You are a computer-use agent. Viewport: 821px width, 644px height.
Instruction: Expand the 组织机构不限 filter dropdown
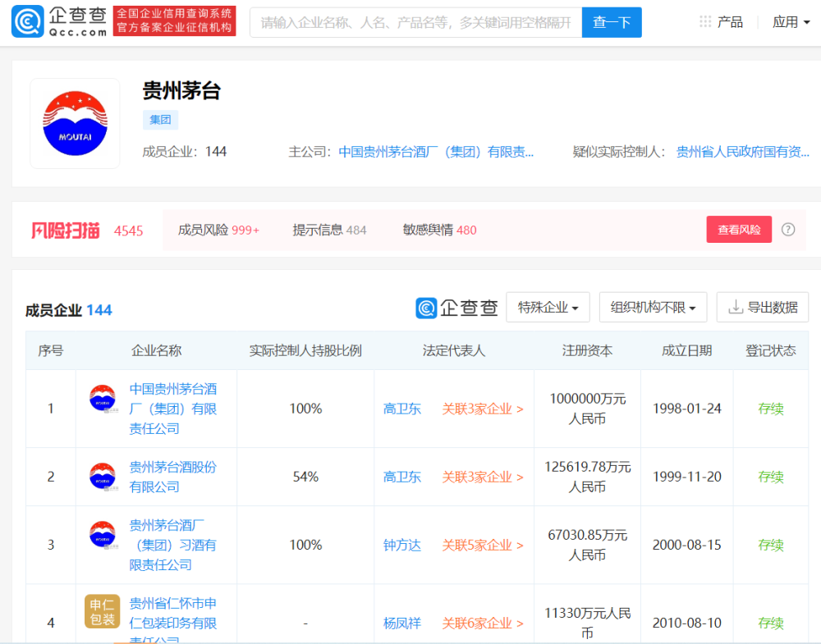coord(653,307)
